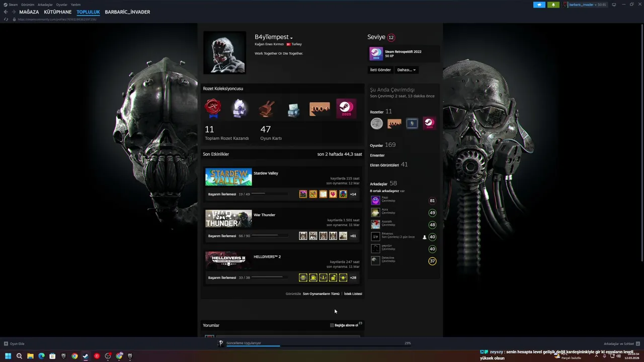Click the silver coin badge under Rozetler
Image resolution: width=644 pixels, height=362 pixels.
(376, 124)
